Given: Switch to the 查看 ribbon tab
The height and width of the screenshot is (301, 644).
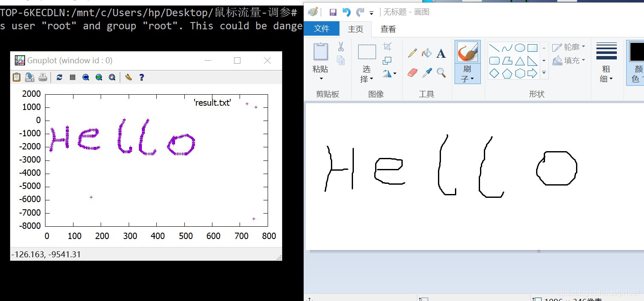Looking at the screenshot, I should [388, 29].
